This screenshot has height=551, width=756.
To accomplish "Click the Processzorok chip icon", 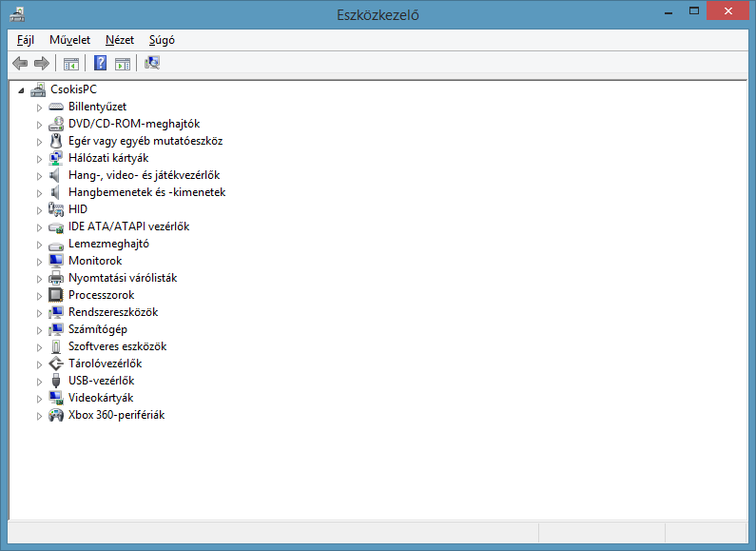I will coord(56,295).
